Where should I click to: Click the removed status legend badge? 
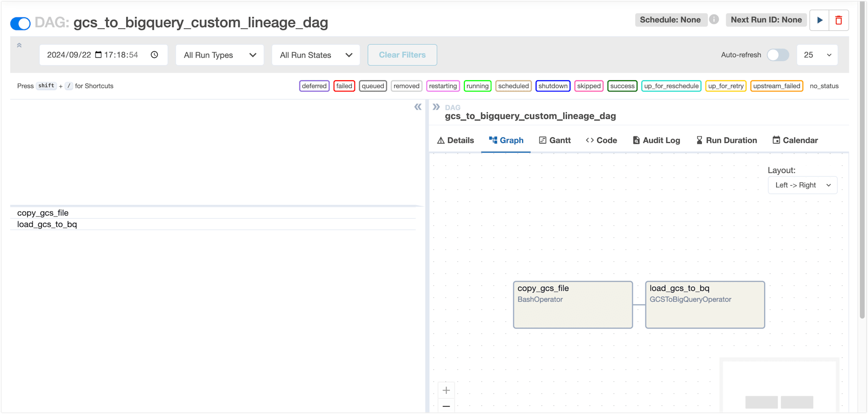click(x=407, y=86)
